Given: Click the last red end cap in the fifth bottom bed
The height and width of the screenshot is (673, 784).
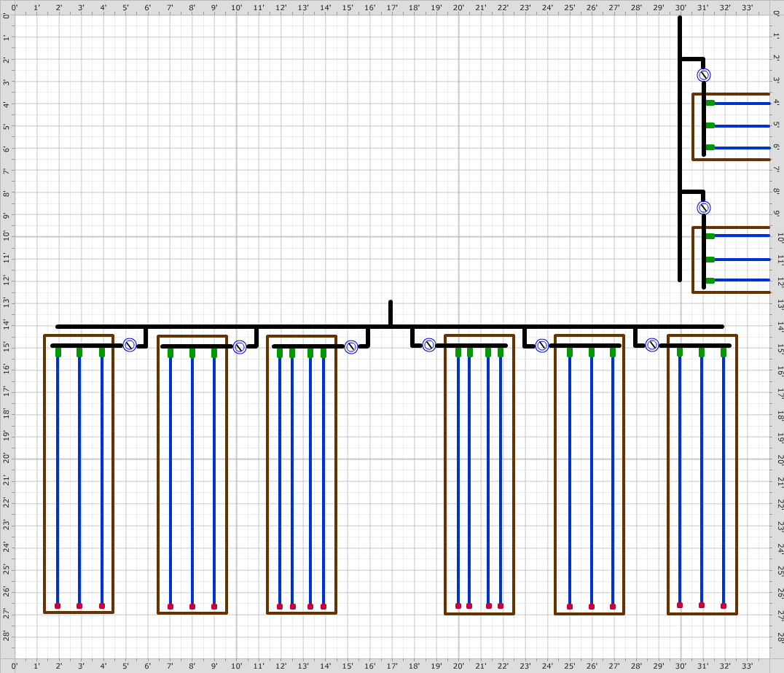Looking at the screenshot, I should [x=613, y=607].
